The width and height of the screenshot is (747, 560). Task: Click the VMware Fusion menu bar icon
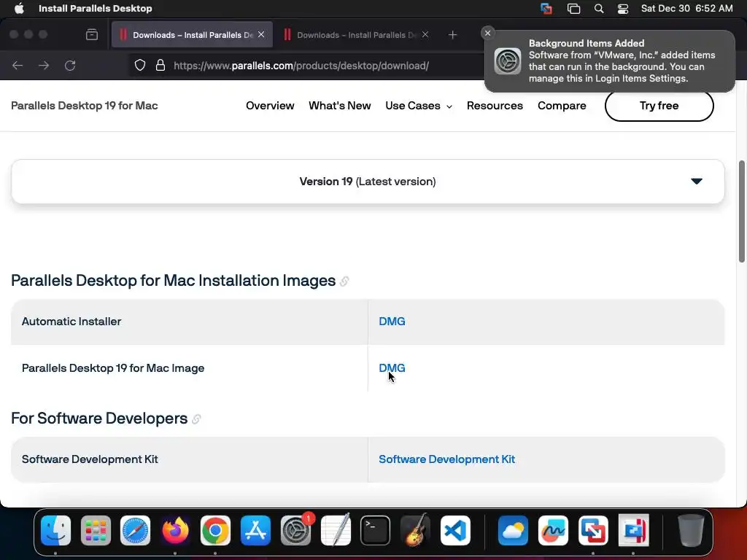[546, 8]
